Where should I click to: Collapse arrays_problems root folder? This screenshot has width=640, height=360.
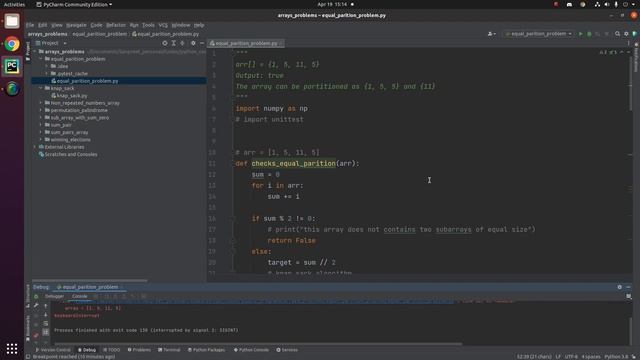pos(36,52)
